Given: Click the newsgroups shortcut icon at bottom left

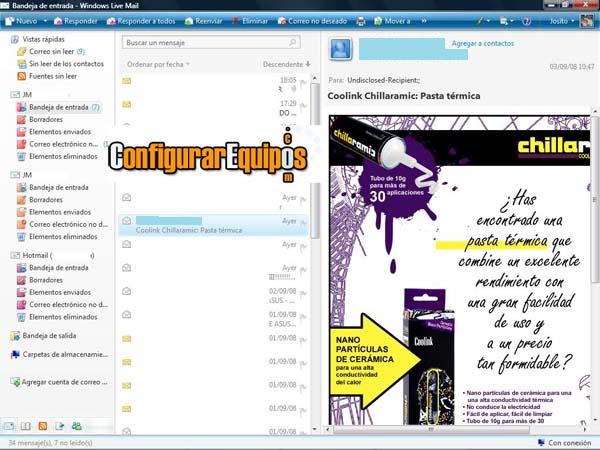Looking at the screenshot, I should coord(60,426).
